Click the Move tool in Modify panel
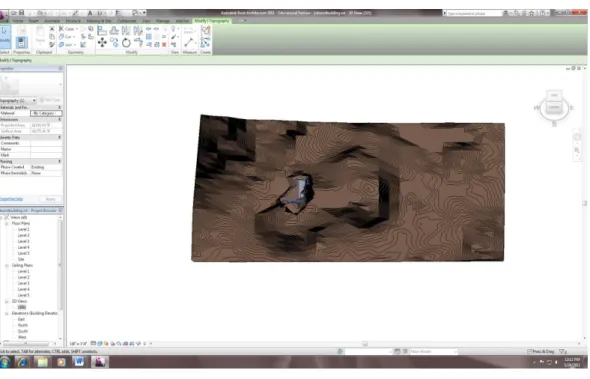The height and width of the screenshot is (379, 590). click(x=102, y=43)
